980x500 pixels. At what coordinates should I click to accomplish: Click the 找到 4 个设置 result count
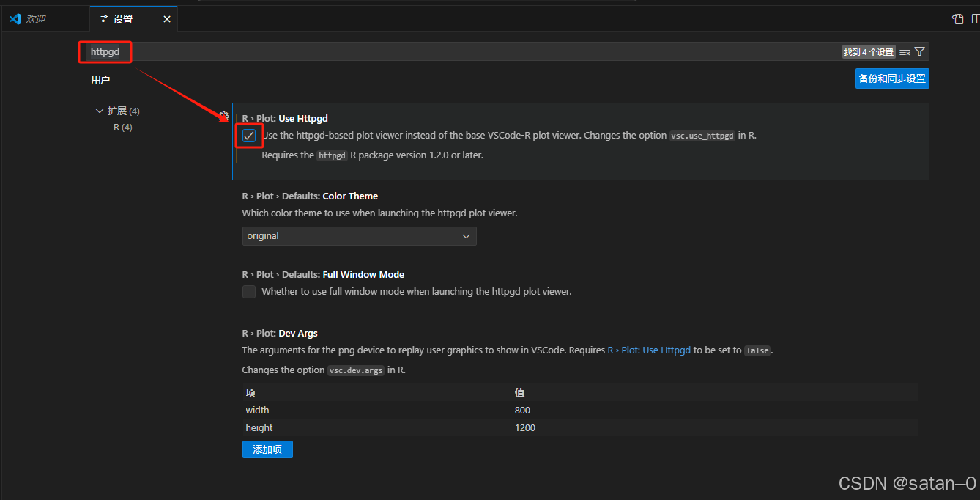(869, 52)
